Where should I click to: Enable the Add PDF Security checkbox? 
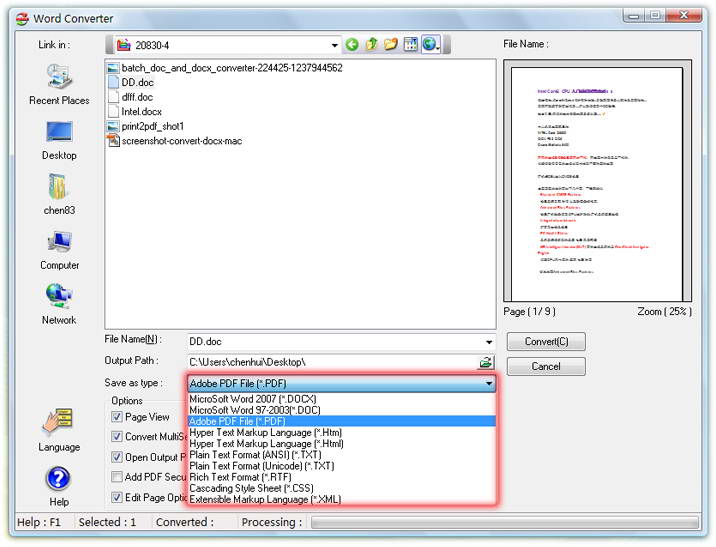(x=117, y=477)
